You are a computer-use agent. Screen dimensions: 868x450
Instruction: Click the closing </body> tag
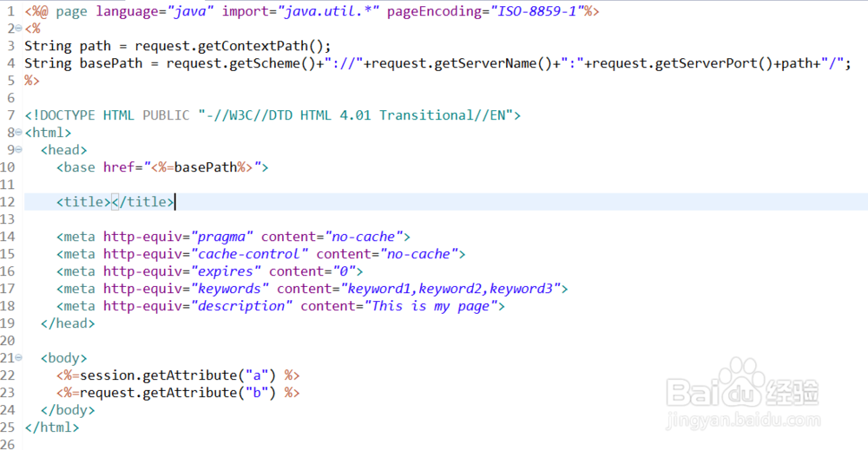click(68, 410)
